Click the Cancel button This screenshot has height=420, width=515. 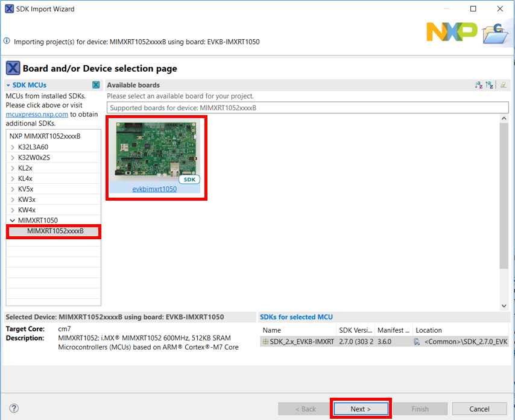click(x=479, y=409)
